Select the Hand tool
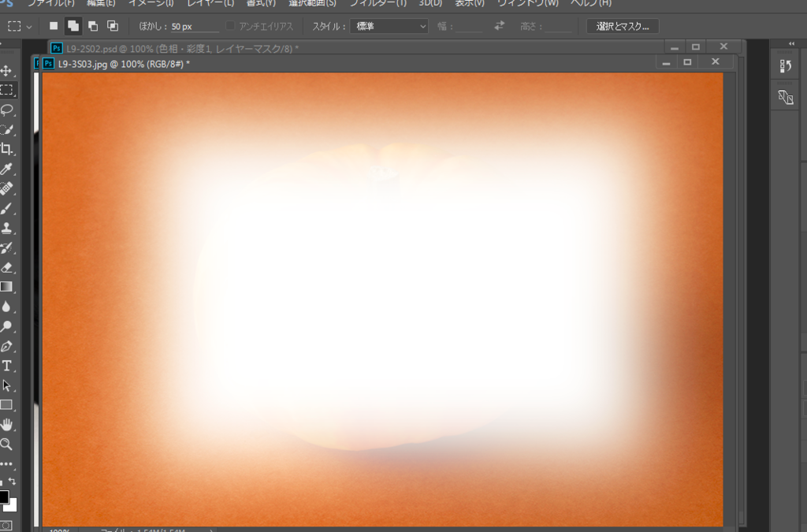 [6, 425]
